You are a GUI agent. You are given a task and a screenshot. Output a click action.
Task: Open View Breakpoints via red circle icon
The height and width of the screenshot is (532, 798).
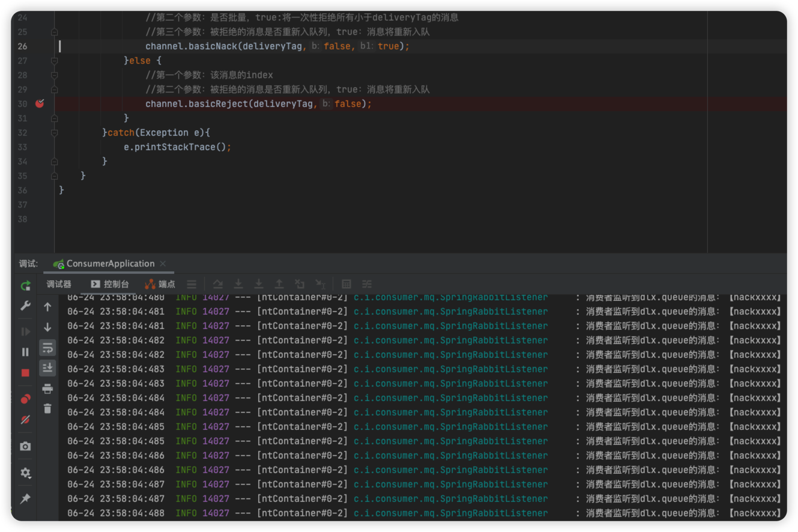pyautogui.click(x=25, y=399)
